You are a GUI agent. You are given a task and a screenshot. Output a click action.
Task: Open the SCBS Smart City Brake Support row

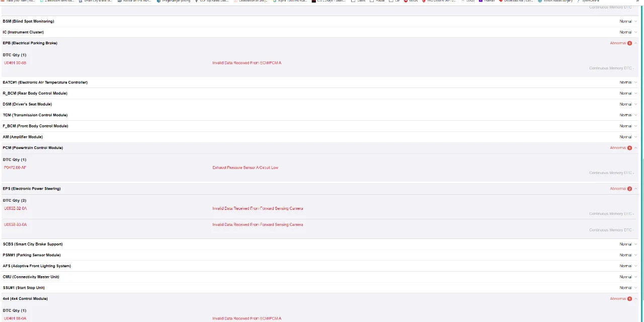tap(33, 244)
